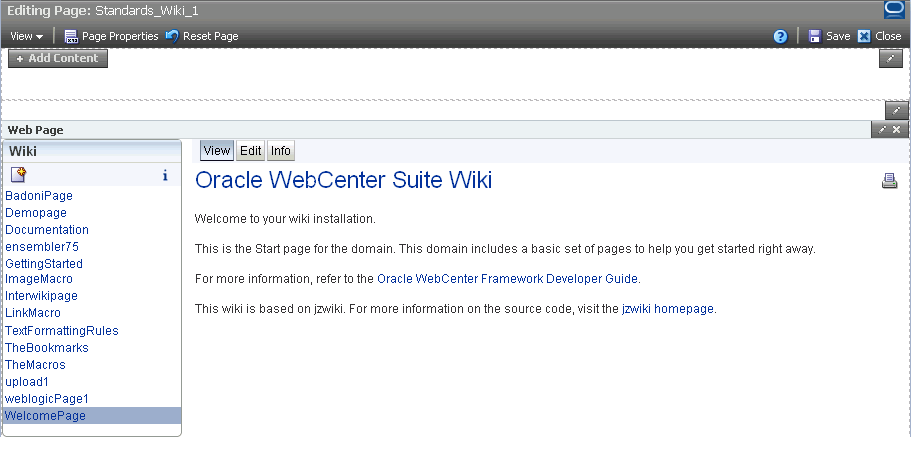Click the wiki info 'i' icon
Viewport: 911px width, 453px height.
pos(165,175)
